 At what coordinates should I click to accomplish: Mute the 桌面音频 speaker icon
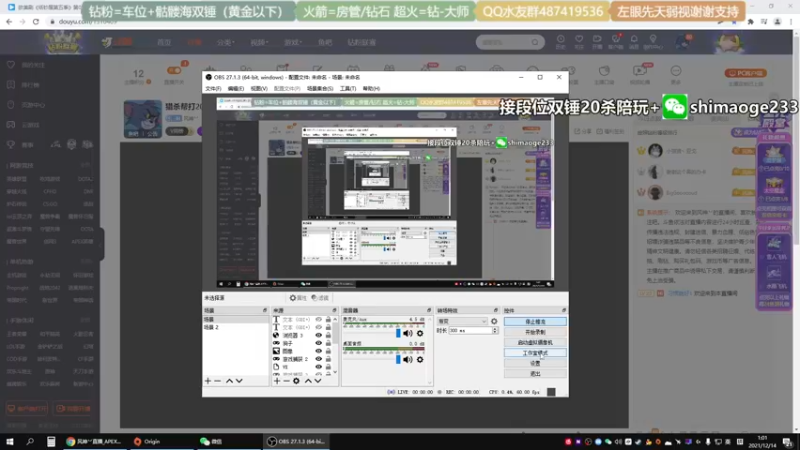(x=408, y=359)
